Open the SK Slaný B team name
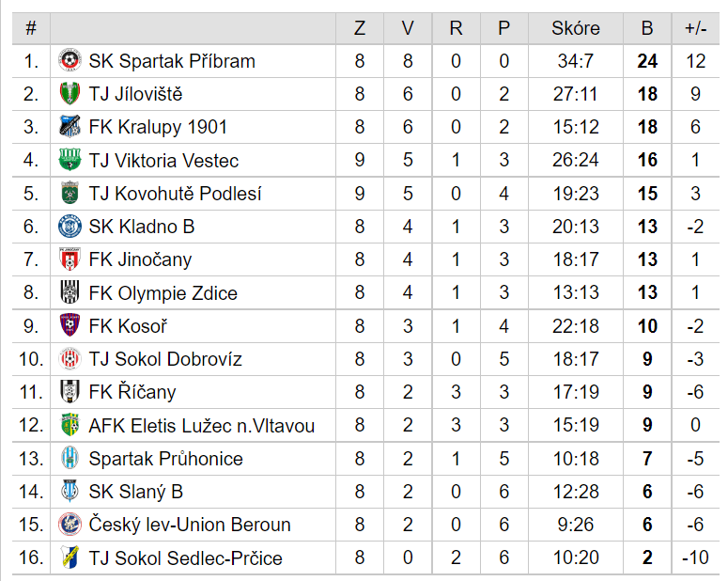This screenshot has width=728, height=581. click(x=135, y=492)
